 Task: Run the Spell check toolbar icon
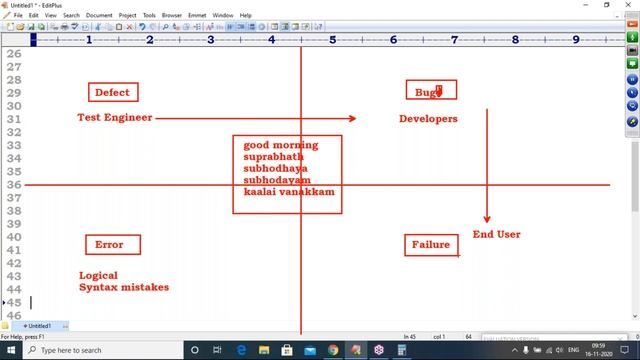[75, 27]
